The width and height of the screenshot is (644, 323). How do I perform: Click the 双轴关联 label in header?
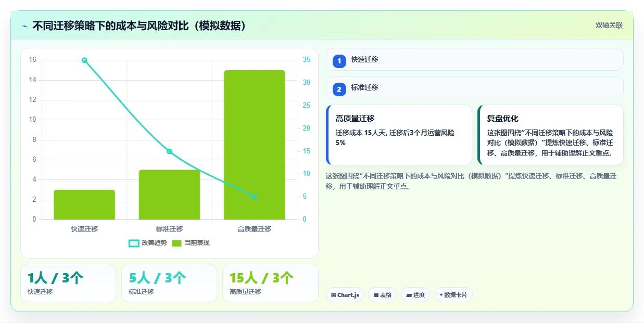[609, 25]
